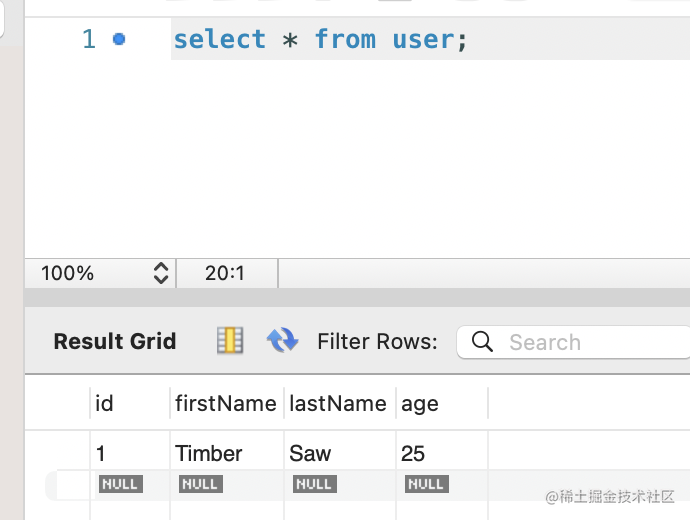This screenshot has height=520, width=690.
Task: Click line number 1 in the editor gutter
Action: (x=89, y=39)
